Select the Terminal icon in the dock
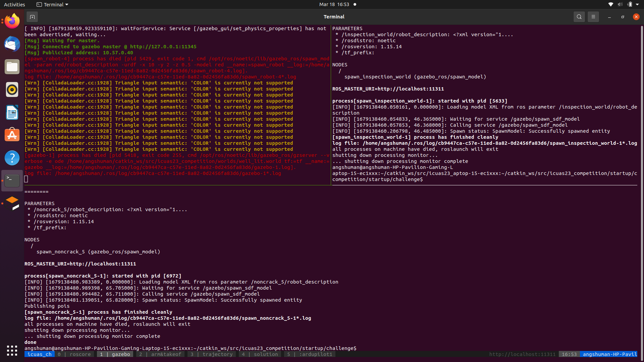The width and height of the screenshot is (644, 362). click(12, 180)
